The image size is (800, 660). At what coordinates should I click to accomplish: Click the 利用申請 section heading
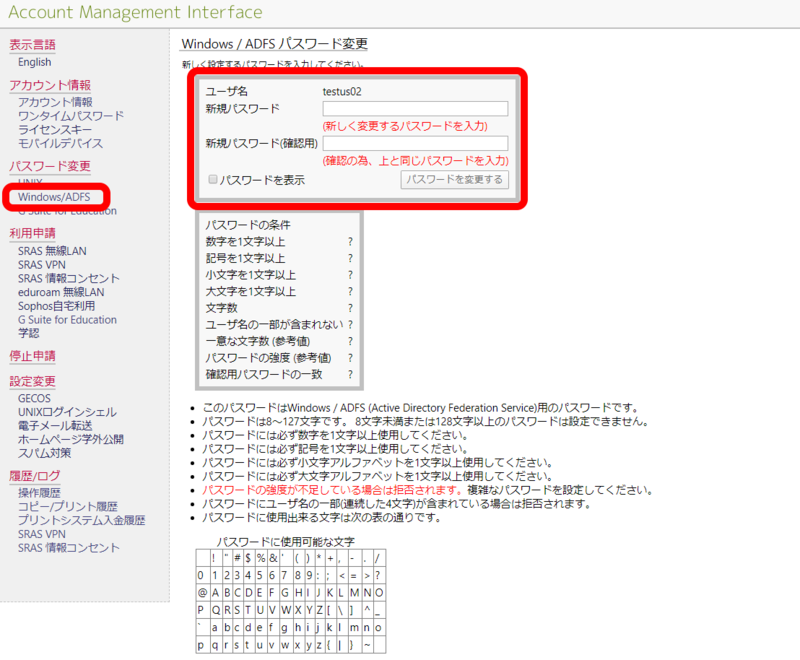(x=32, y=234)
